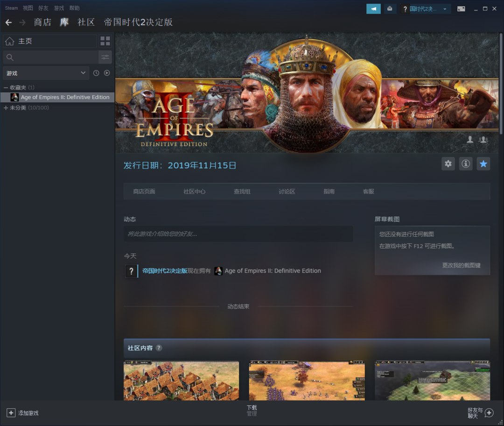Open advanced filter sliders icon
The image size is (504, 426).
click(x=105, y=57)
